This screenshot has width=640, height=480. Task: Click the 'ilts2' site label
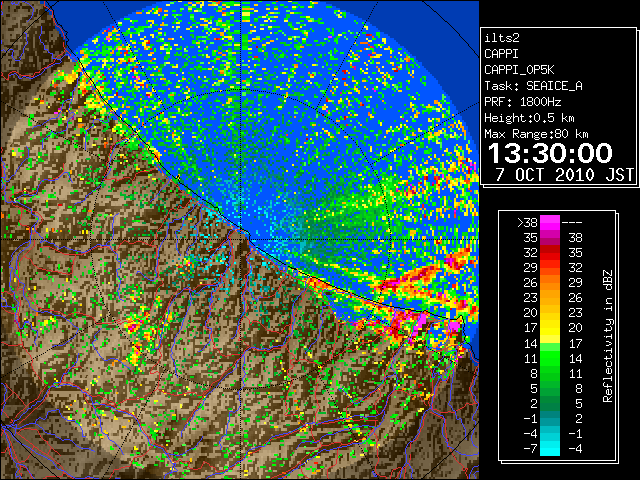[502, 38]
